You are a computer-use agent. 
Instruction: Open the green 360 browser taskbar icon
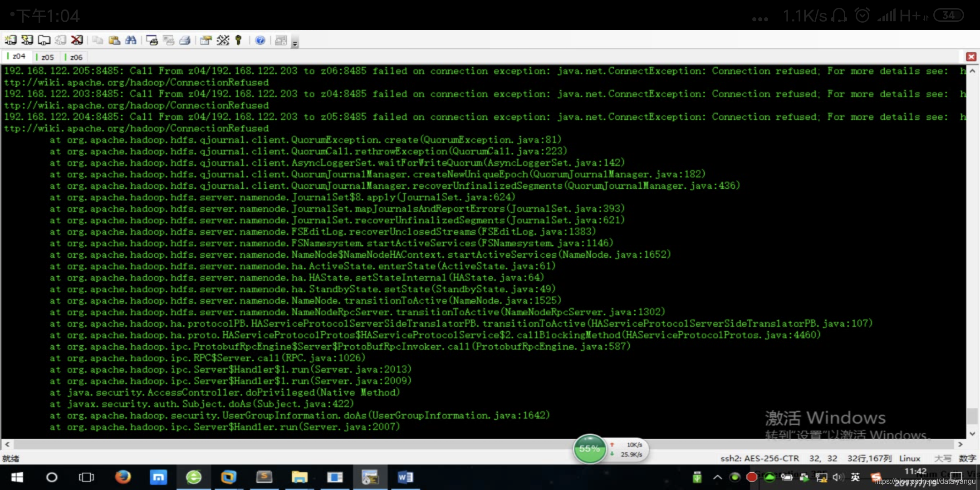pyautogui.click(x=194, y=477)
